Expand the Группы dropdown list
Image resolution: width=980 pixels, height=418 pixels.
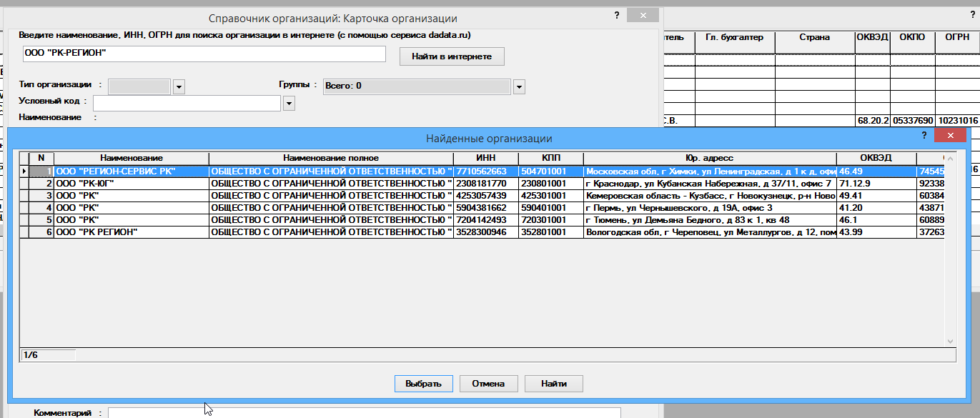click(x=519, y=86)
